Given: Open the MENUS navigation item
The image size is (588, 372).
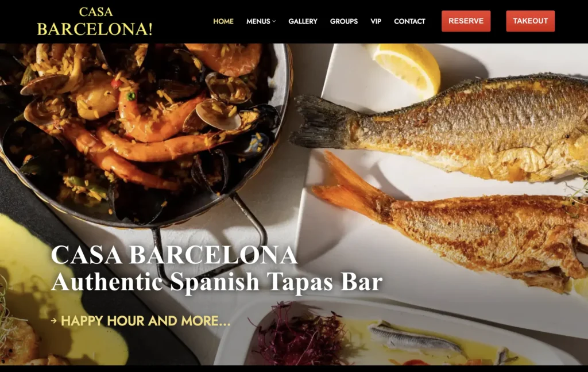Looking at the screenshot, I should point(258,21).
